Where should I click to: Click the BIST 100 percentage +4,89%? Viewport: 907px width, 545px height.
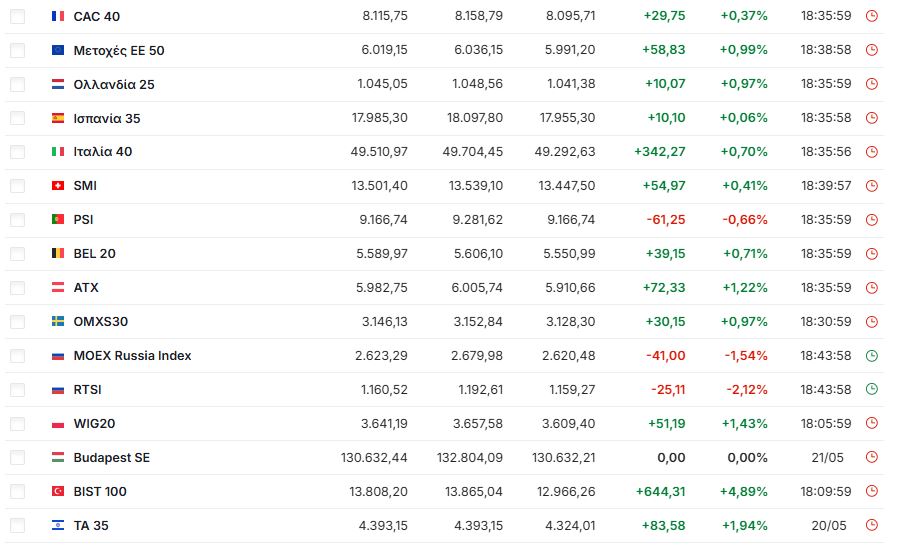click(x=743, y=492)
